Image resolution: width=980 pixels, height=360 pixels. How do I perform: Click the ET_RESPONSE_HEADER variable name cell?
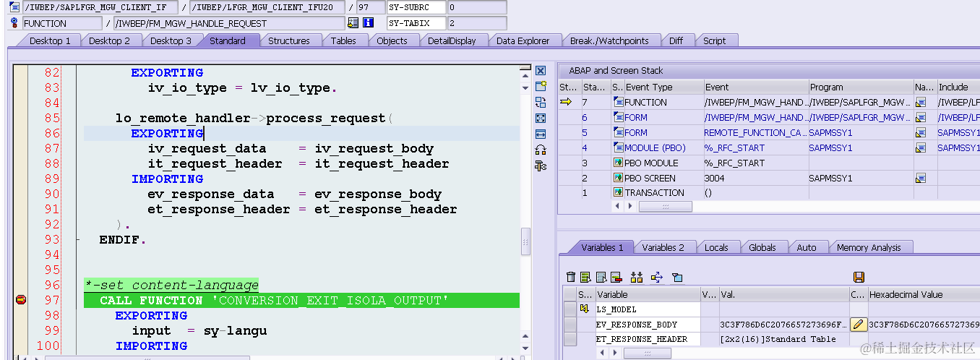[x=648, y=339]
